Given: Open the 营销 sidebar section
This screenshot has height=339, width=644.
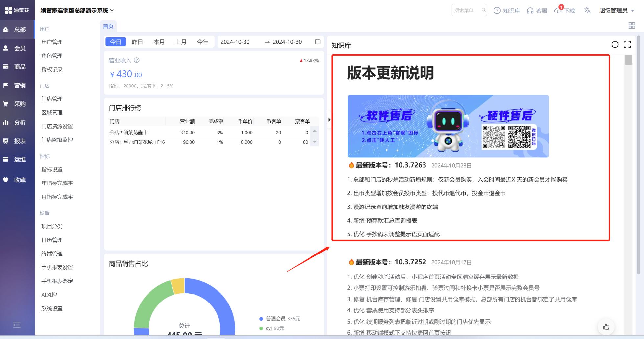Looking at the screenshot, I should point(17,85).
